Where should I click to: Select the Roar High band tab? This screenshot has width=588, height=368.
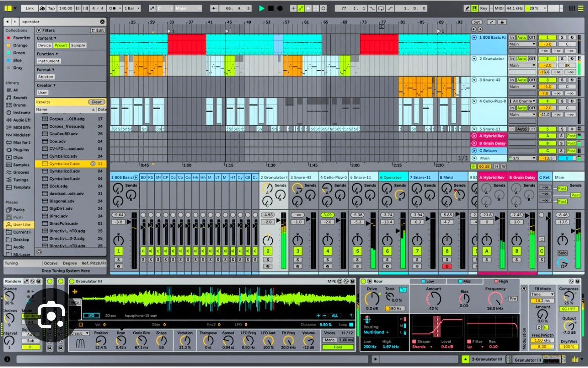(501, 282)
